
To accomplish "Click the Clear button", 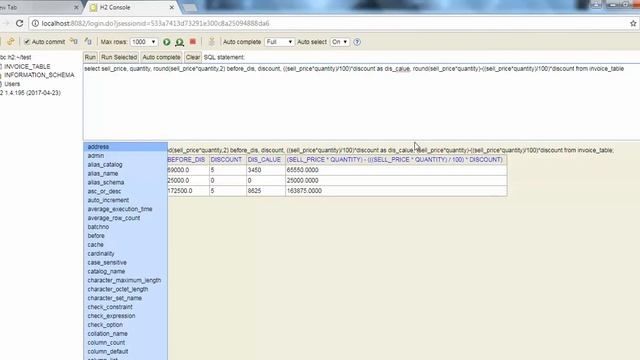I will 193,57.
